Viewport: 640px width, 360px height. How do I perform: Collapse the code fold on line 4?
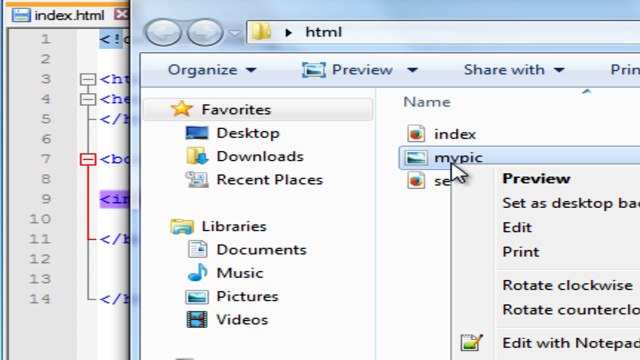tap(88, 99)
